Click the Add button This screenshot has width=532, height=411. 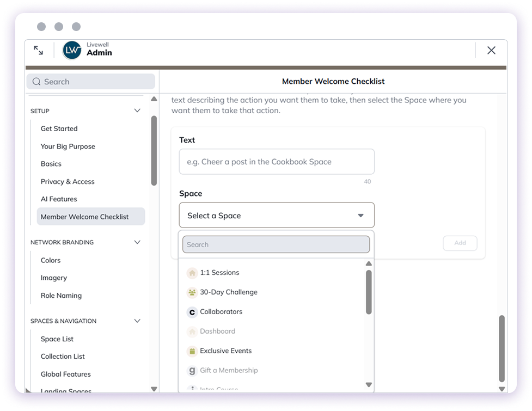coord(460,243)
